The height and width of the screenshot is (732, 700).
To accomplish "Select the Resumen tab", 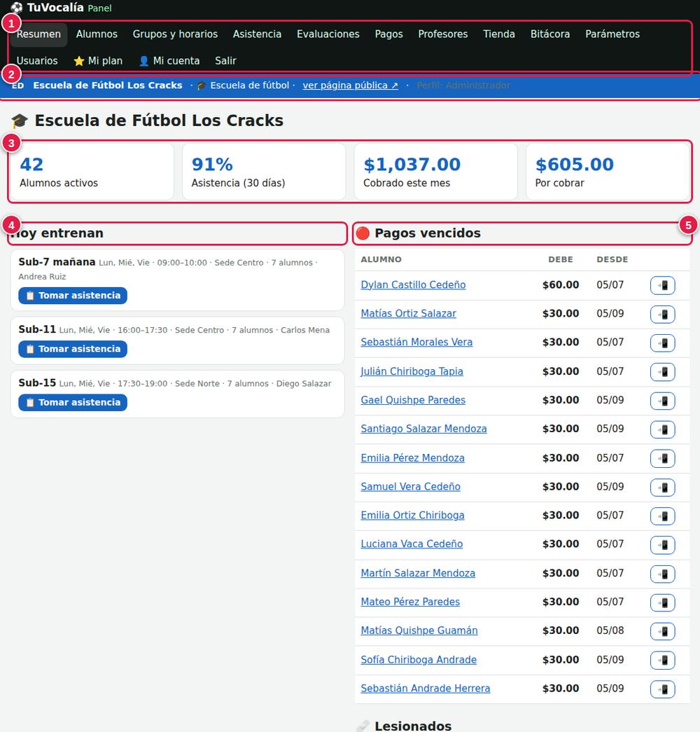I will (x=38, y=34).
